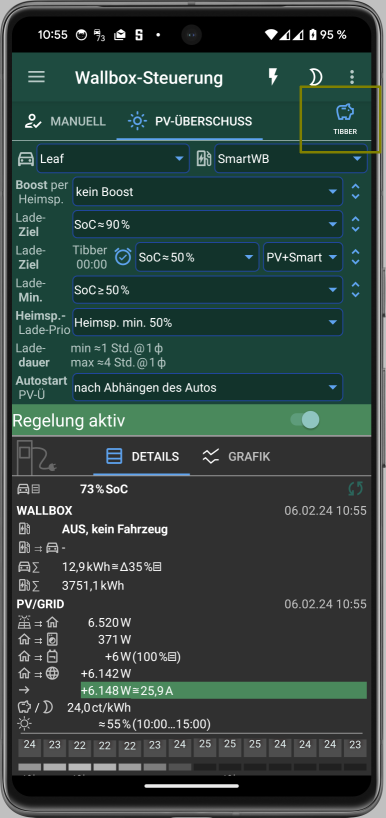Open the 'Heimsp. min. 50%' dropdown

(x=208, y=322)
